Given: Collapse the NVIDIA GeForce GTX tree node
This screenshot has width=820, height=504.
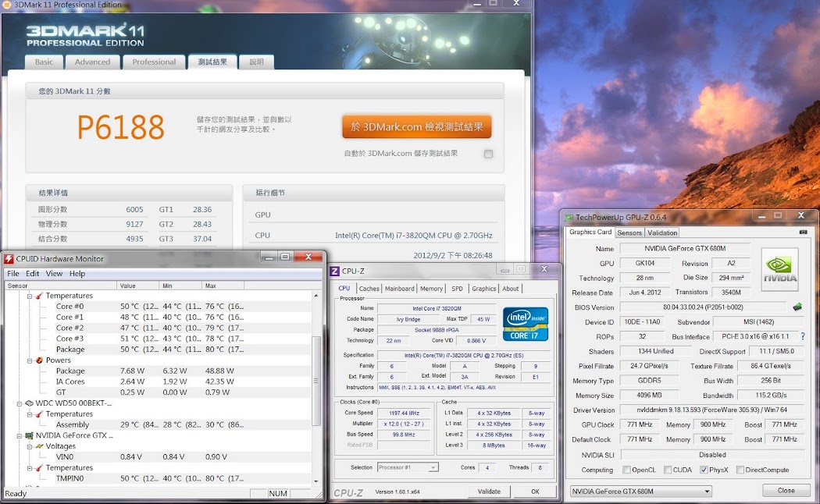Looking at the screenshot, I should (x=20, y=435).
